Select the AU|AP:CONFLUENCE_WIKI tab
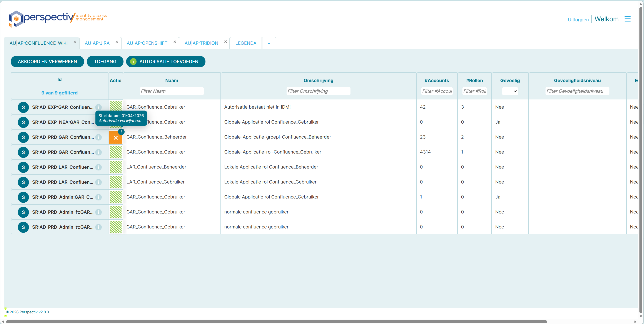 pos(38,43)
